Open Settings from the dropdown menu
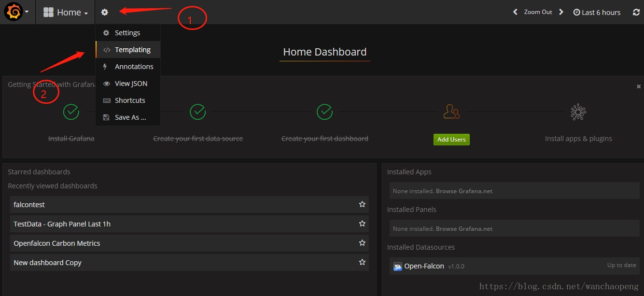 pyautogui.click(x=128, y=33)
